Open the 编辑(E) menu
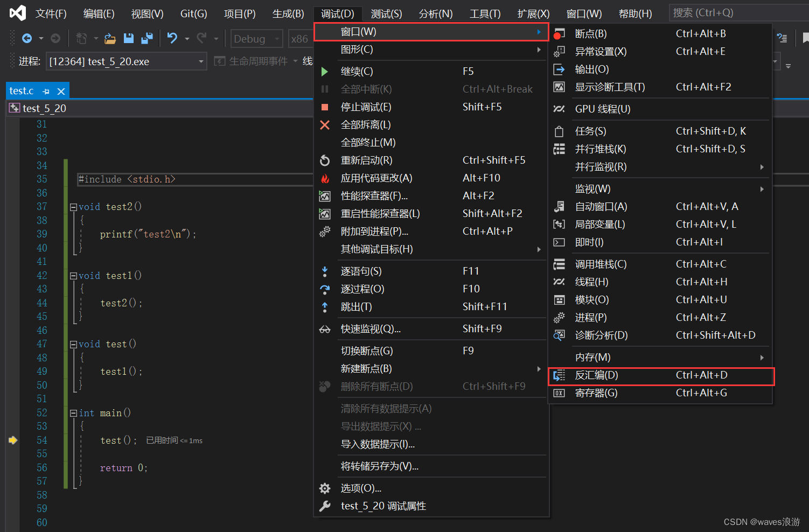809x532 pixels. coord(99,13)
